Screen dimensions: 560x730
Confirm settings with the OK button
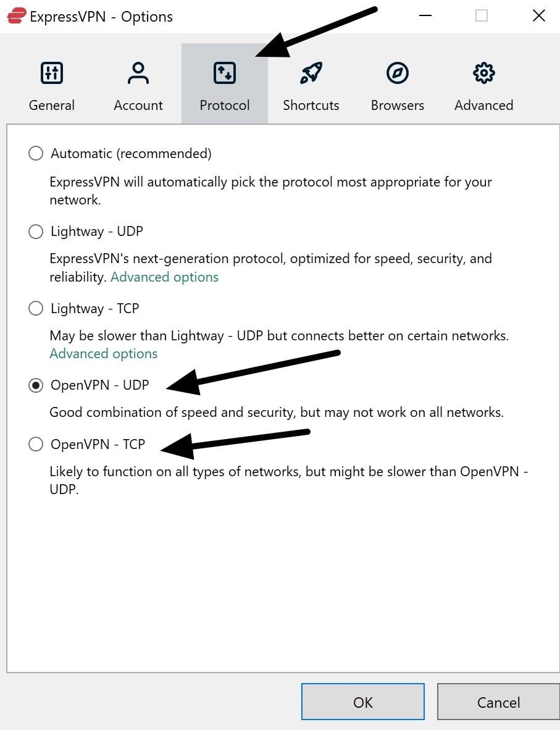(x=362, y=702)
